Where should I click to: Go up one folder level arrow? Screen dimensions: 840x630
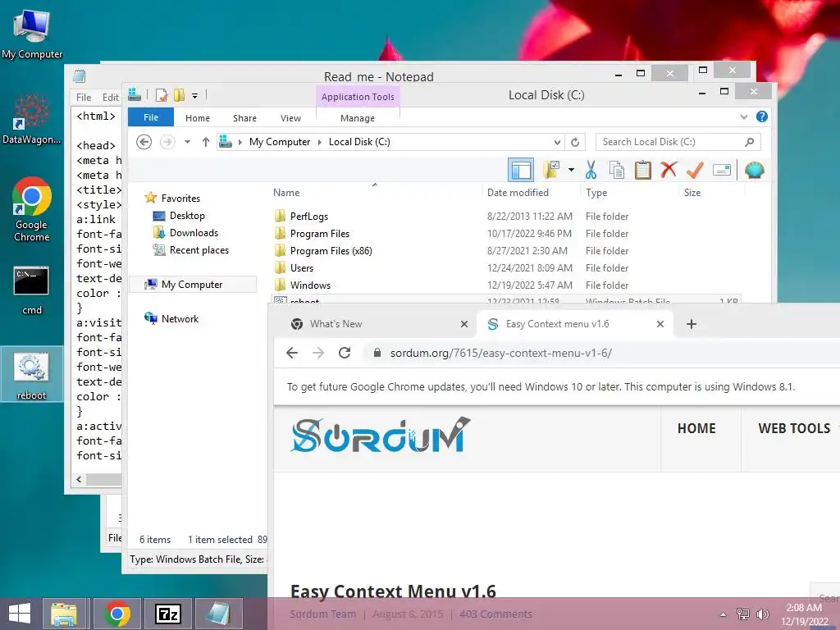tap(206, 142)
